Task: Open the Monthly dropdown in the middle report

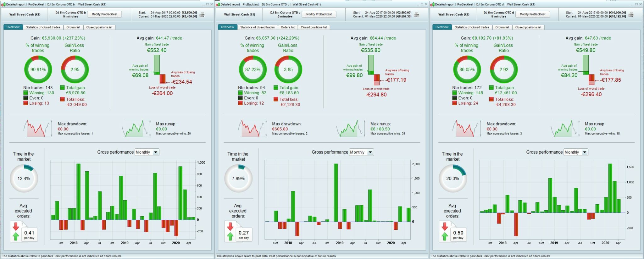Action: (x=361, y=152)
